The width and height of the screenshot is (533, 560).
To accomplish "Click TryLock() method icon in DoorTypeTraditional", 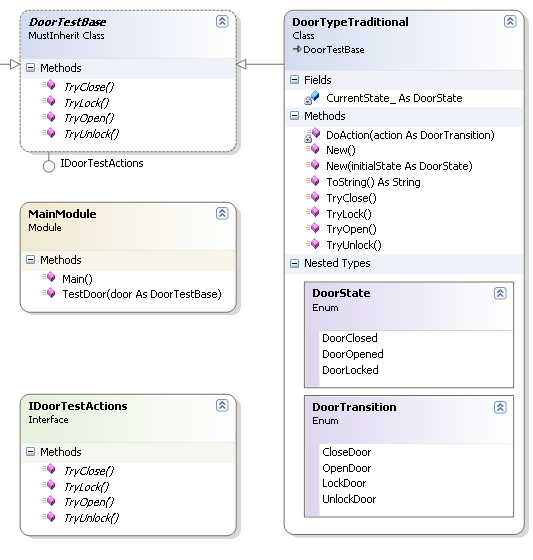I will [312, 212].
